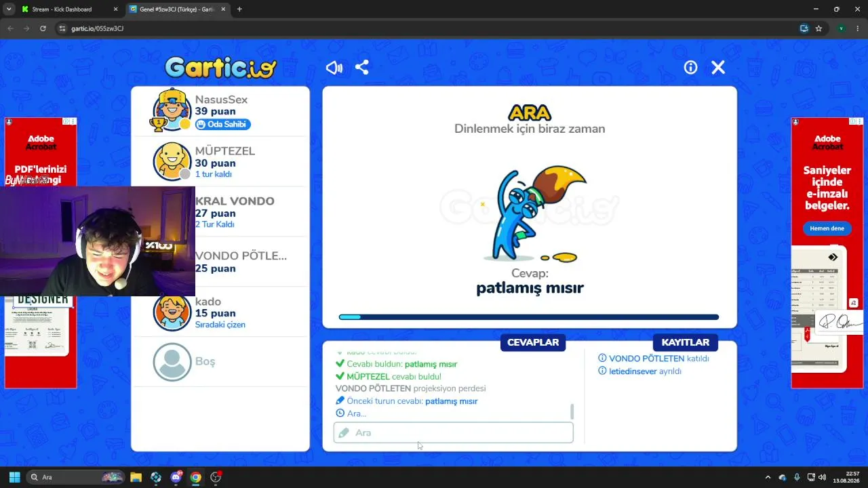Image resolution: width=868 pixels, height=488 pixels.
Task: Click the 'patlamış mısır' answer text
Action: point(530,288)
